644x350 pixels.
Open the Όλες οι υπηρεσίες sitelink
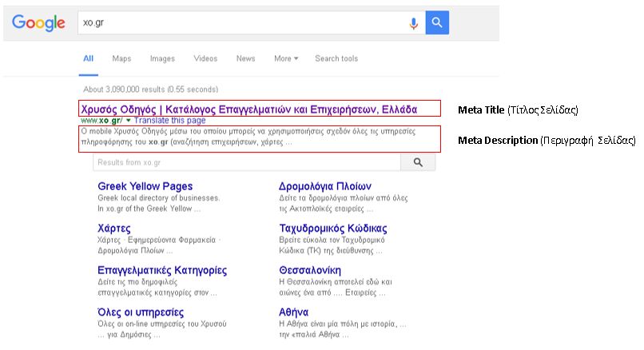tap(141, 312)
